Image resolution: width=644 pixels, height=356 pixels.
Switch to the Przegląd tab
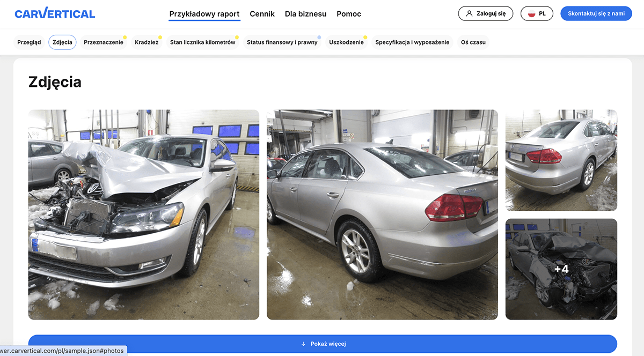(29, 42)
